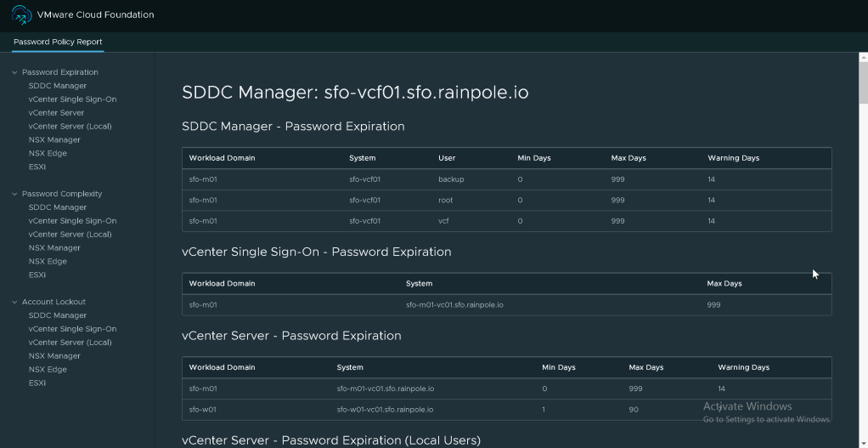Screen dimensions: 868x448
Task: Open SDDC Manager under Password Expiration
Action: 57,86
